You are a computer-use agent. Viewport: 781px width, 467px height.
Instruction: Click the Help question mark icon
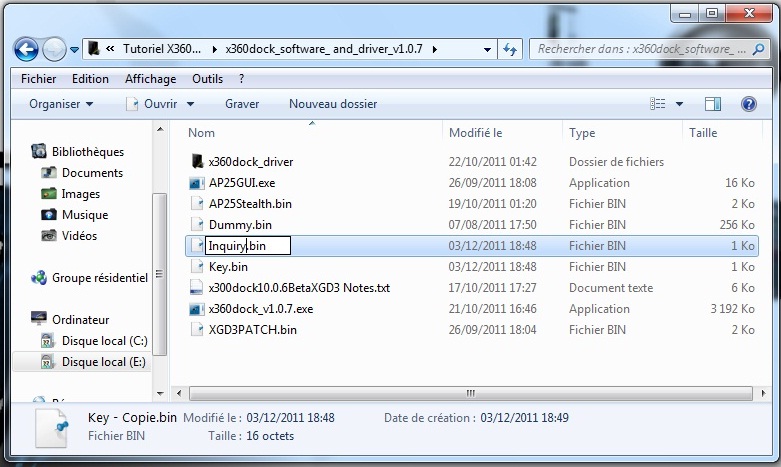[747, 103]
